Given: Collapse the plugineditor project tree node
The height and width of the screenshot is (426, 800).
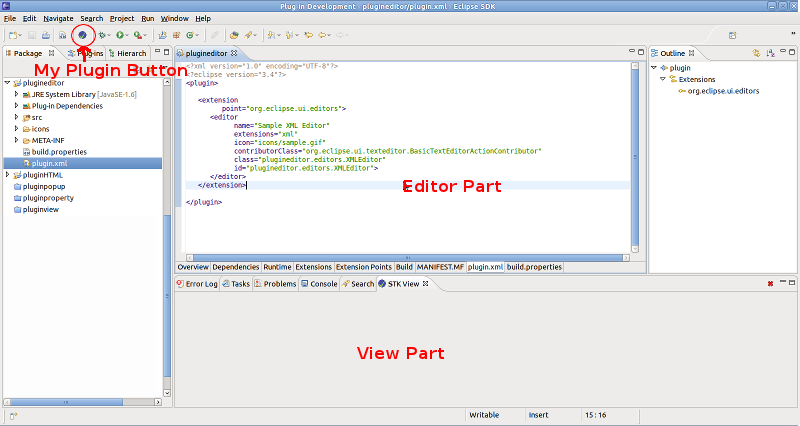Looking at the screenshot, I should point(8,82).
